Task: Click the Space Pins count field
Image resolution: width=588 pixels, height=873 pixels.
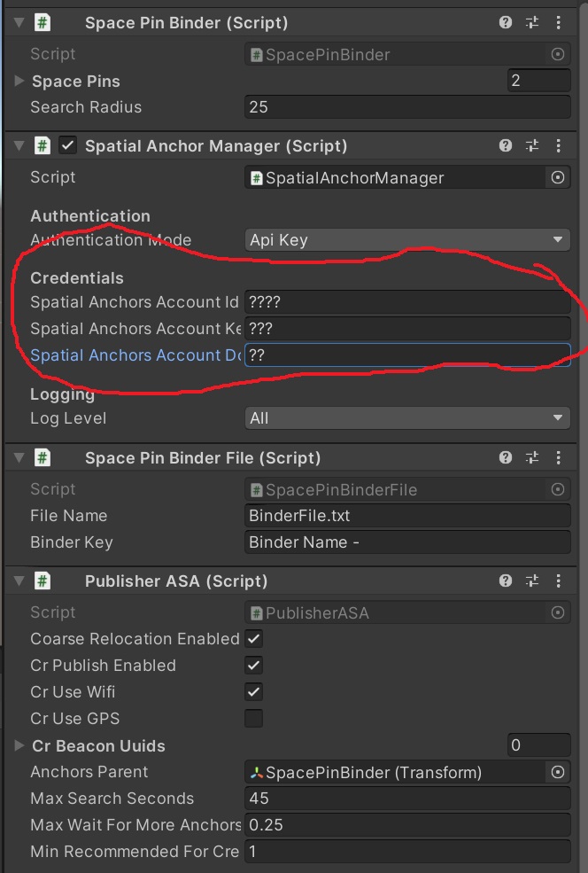Action: pos(538,80)
